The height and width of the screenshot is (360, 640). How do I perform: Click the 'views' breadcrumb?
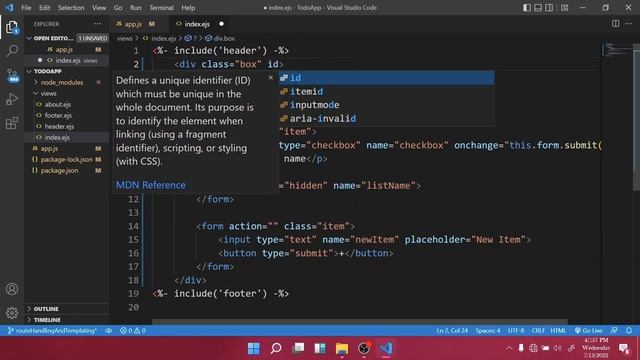click(x=124, y=38)
